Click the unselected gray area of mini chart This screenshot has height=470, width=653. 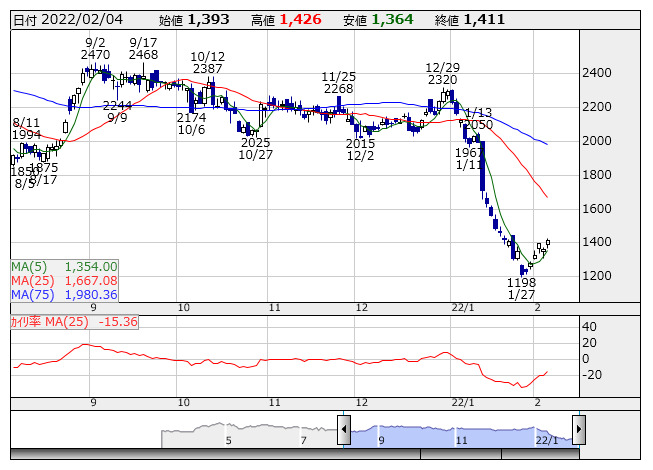tap(250, 436)
